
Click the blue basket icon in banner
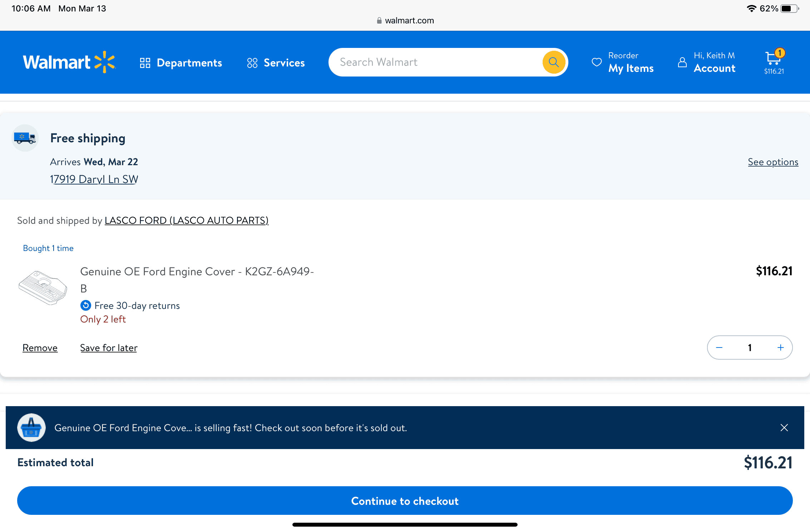pyautogui.click(x=31, y=428)
